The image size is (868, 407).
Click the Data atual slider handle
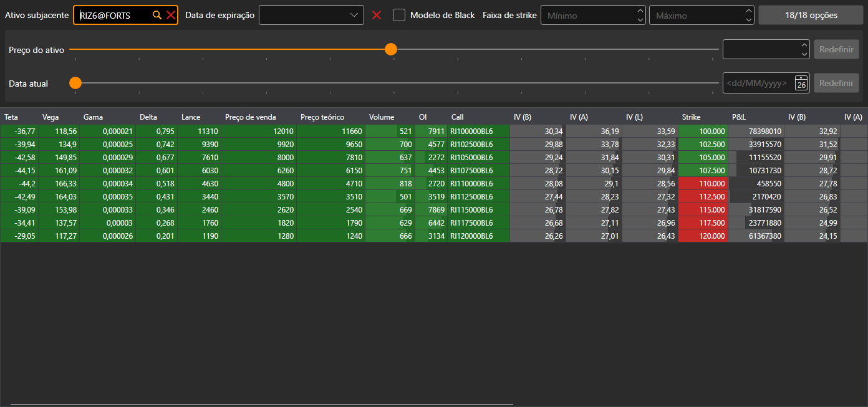[75, 83]
